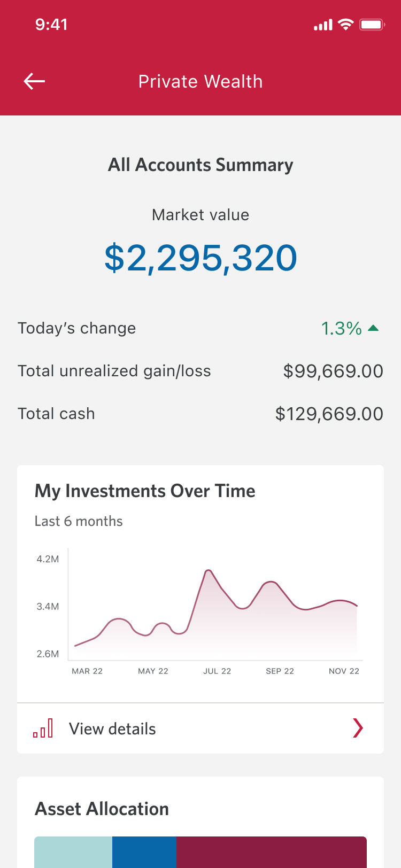Select the maroon allocation segment
The image size is (401, 868).
tap(271, 852)
